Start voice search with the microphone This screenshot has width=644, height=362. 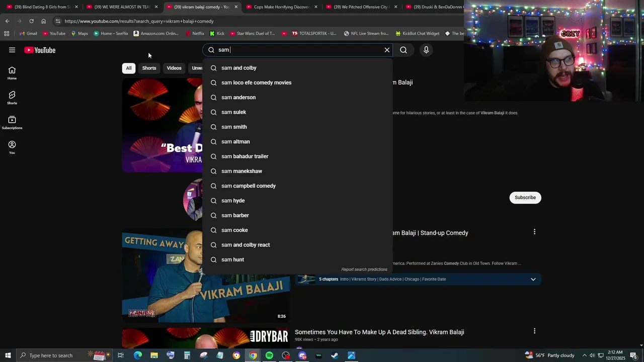click(426, 50)
